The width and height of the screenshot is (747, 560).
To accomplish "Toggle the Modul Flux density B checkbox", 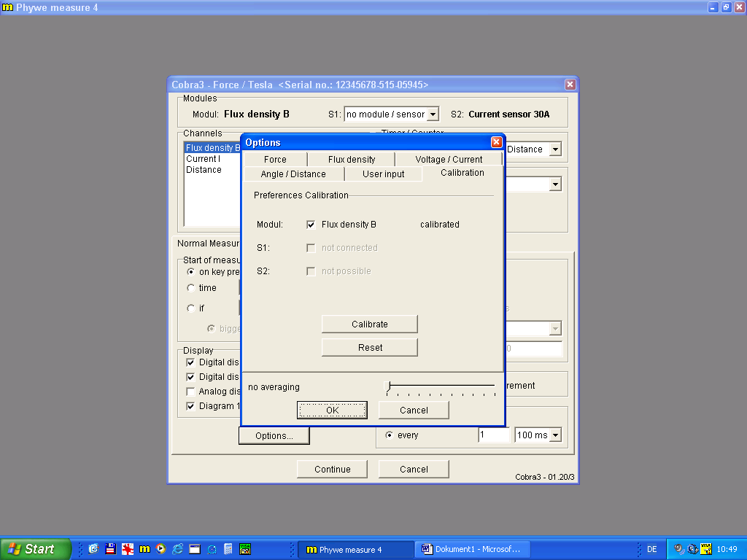I will [x=311, y=225].
